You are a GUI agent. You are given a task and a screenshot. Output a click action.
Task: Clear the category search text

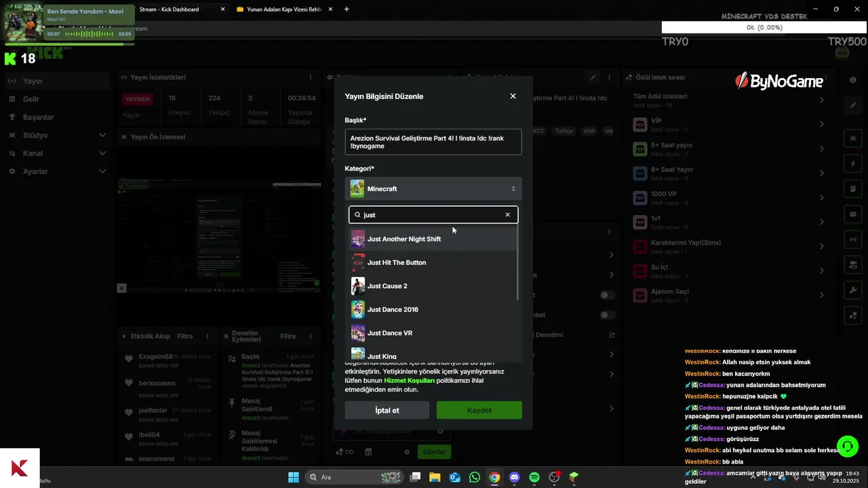[507, 215]
